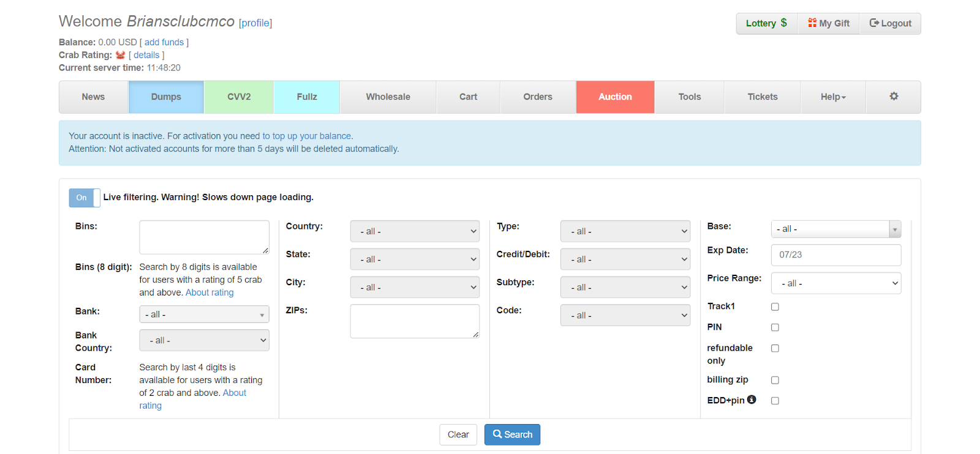Click the add funds link

[x=164, y=42]
